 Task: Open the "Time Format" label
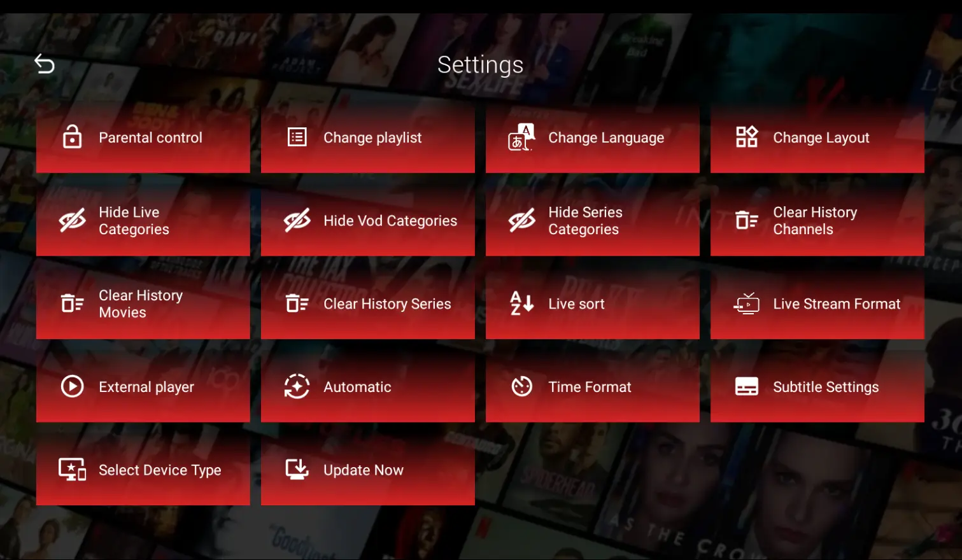pyautogui.click(x=590, y=387)
